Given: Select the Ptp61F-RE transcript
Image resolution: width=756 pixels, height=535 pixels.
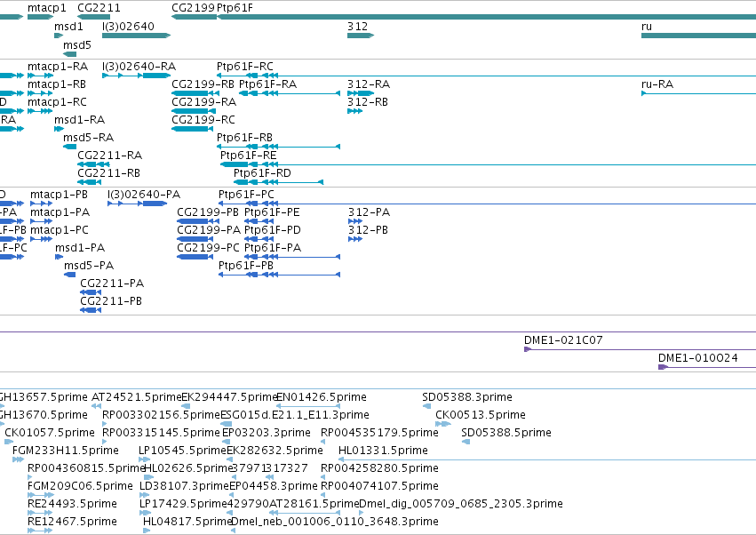Looking at the screenshot, I should pyautogui.click(x=488, y=164).
